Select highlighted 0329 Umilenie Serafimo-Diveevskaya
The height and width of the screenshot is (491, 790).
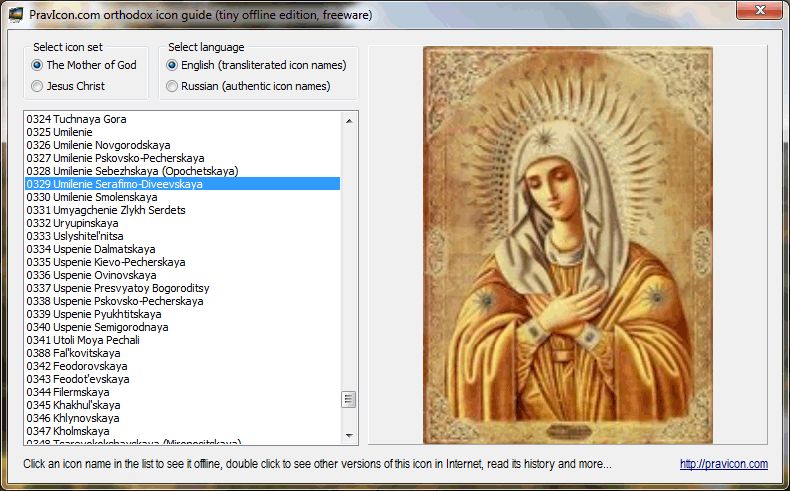coord(182,184)
